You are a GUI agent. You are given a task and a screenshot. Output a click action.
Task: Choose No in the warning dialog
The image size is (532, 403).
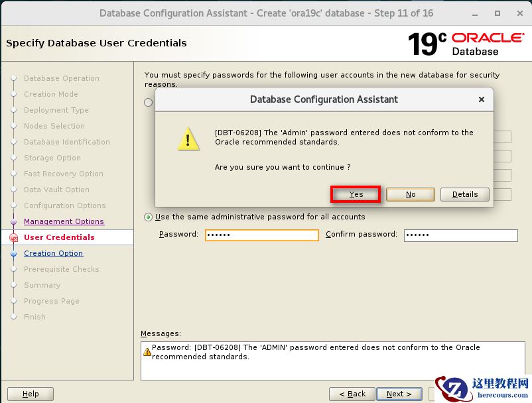tap(411, 195)
